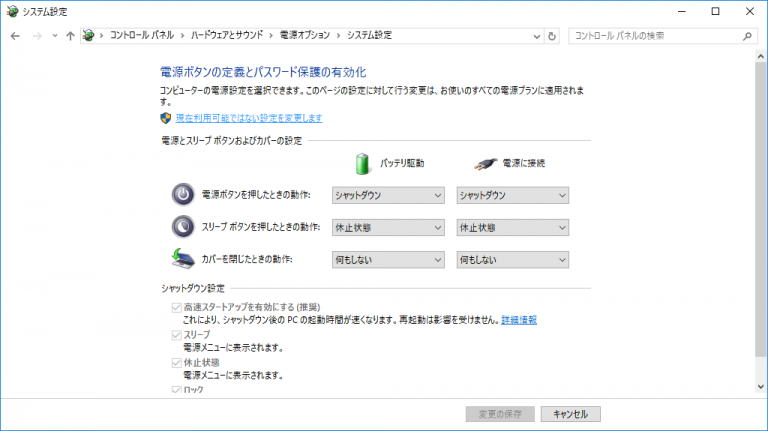768x431 pixels.
Task: Click the sleep button moon icon
Action: pos(183,227)
